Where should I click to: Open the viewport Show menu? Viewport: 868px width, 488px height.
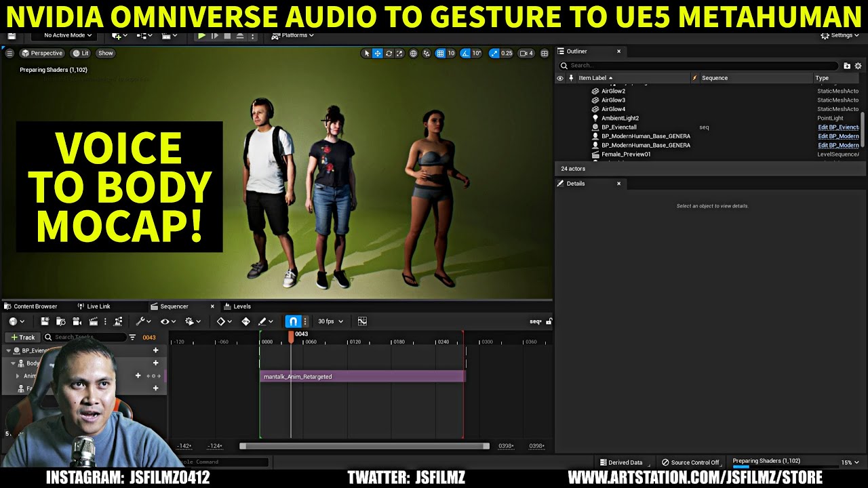(x=106, y=53)
